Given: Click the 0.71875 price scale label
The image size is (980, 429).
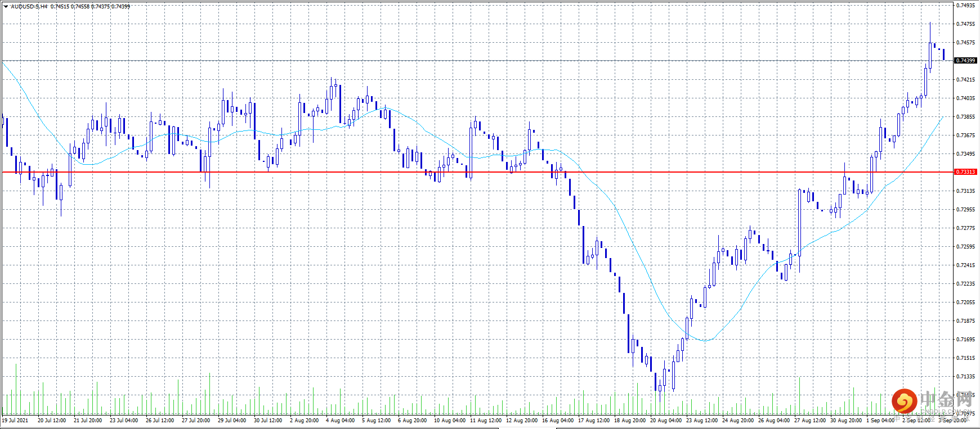Looking at the screenshot, I should tap(966, 321).
